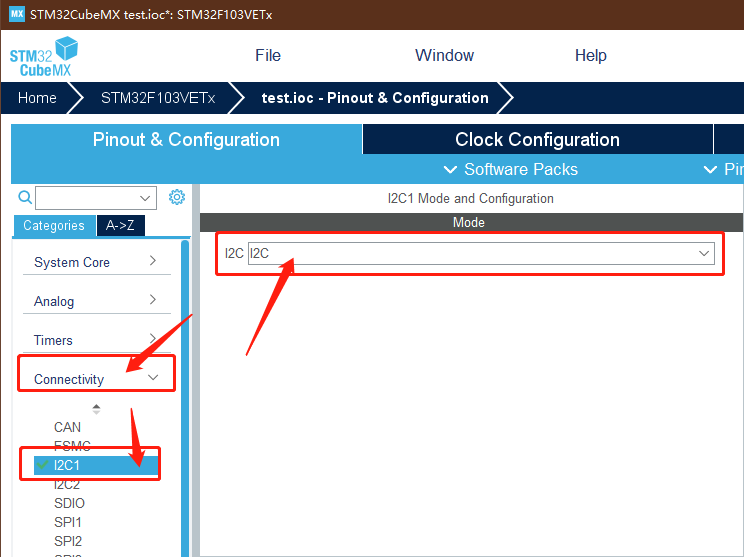Collapse the Connectivity category
This screenshot has width=744, height=557.
pos(96,379)
